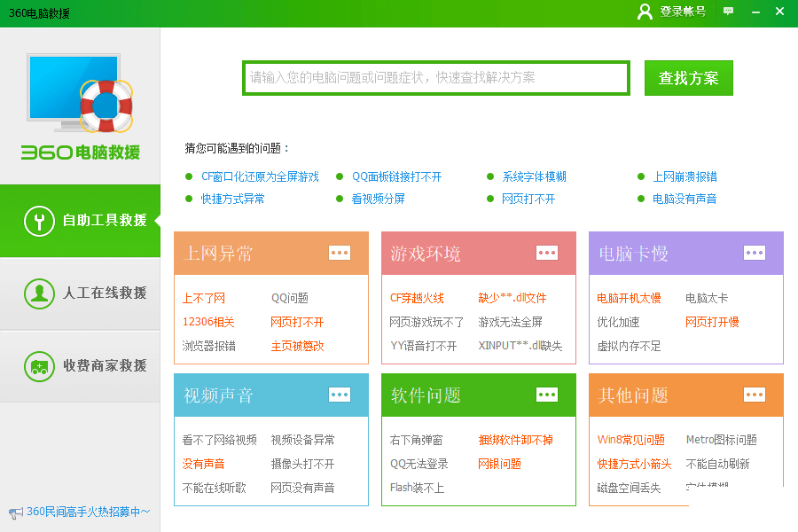
Task: Expand more options for 视频声音
Action: (x=340, y=395)
